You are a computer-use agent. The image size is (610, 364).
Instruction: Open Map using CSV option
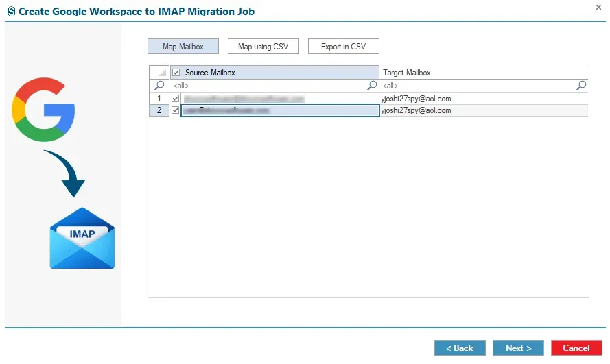[x=263, y=46]
